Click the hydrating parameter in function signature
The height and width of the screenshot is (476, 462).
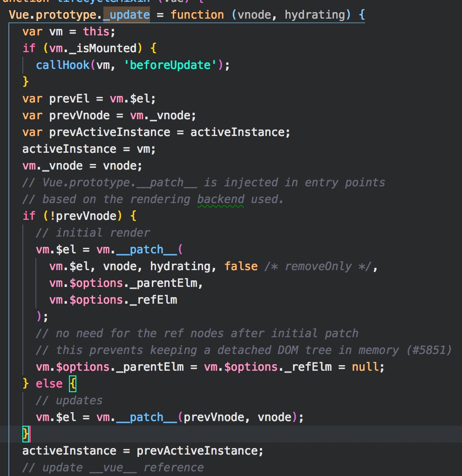coord(314,14)
